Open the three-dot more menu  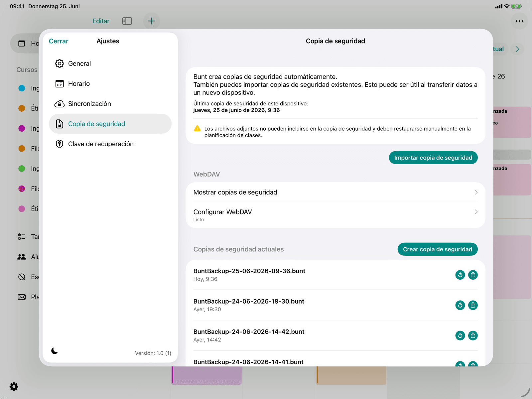[x=519, y=21]
